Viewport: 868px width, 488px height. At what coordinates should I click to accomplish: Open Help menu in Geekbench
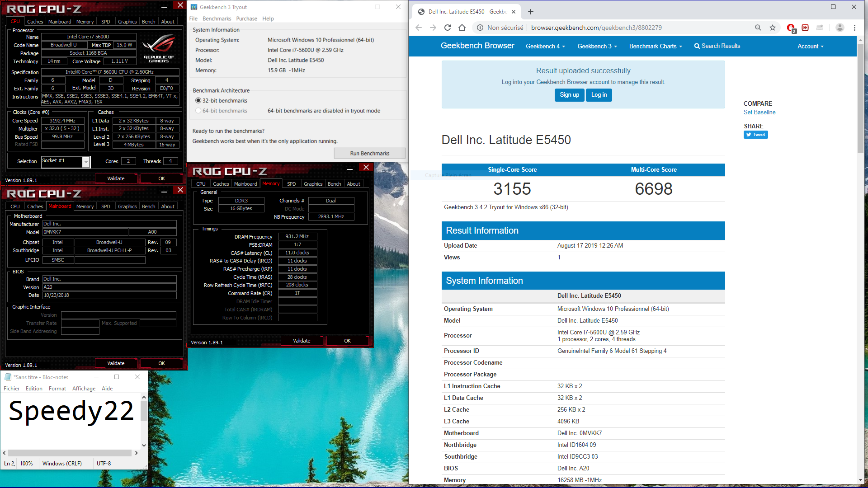268,19
